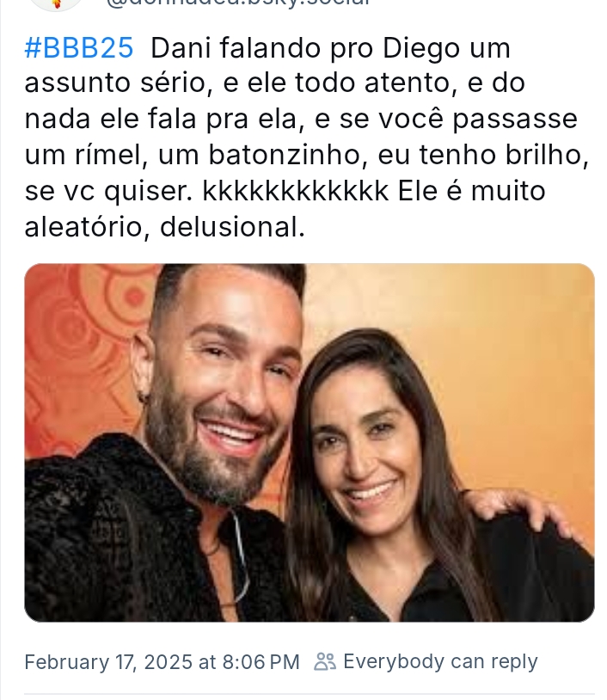Click the word delusional in the post
Screen dimensions: 607x700
click(x=232, y=227)
